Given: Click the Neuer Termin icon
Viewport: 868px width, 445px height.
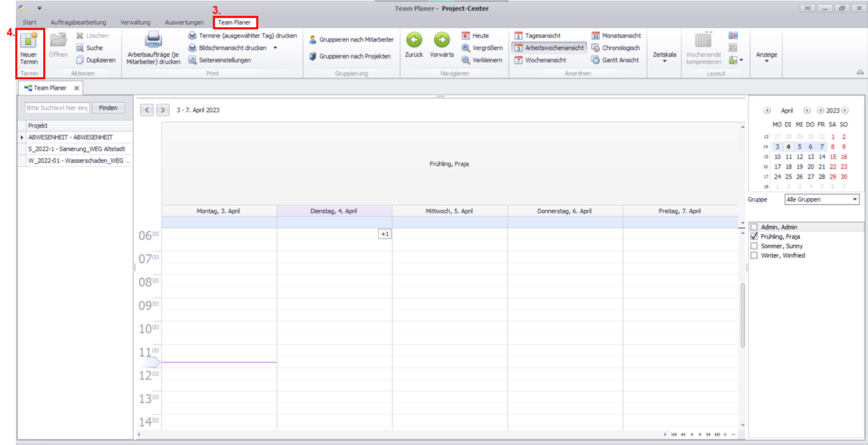Looking at the screenshot, I should point(29,41).
